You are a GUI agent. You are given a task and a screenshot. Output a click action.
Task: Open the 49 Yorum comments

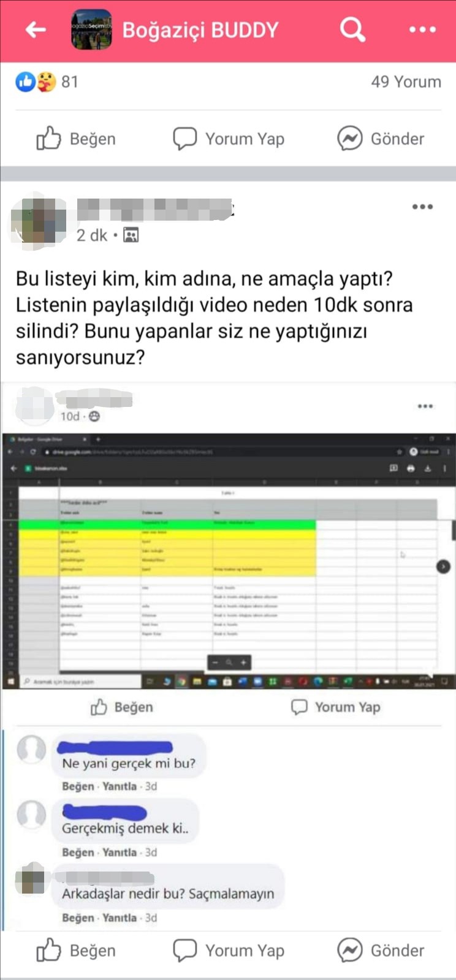[x=406, y=82]
